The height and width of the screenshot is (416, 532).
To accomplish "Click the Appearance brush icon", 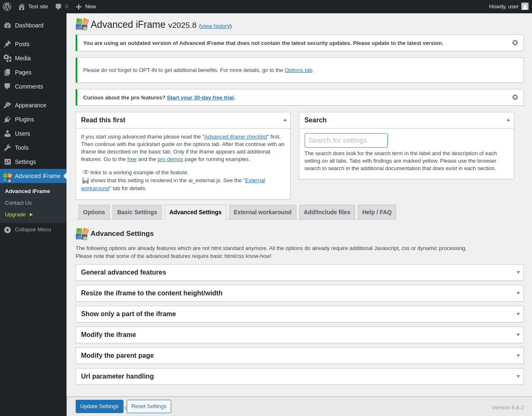I will [x=7, y=105].
